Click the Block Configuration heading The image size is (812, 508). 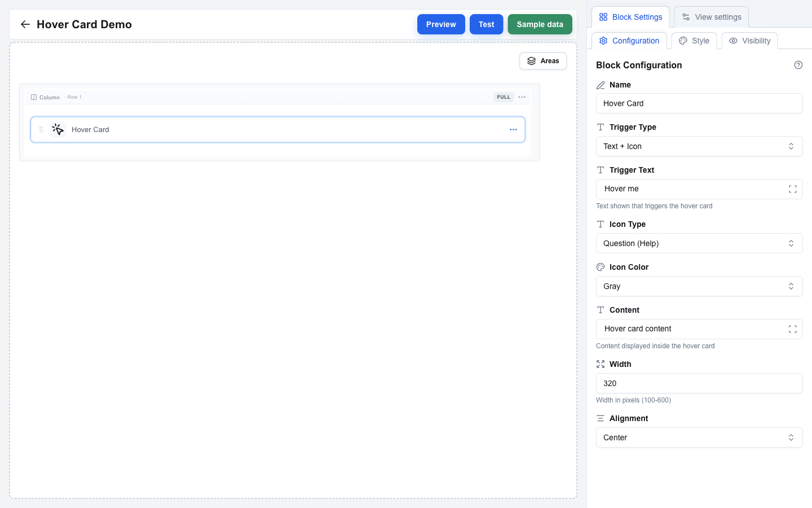pos(639,65)
